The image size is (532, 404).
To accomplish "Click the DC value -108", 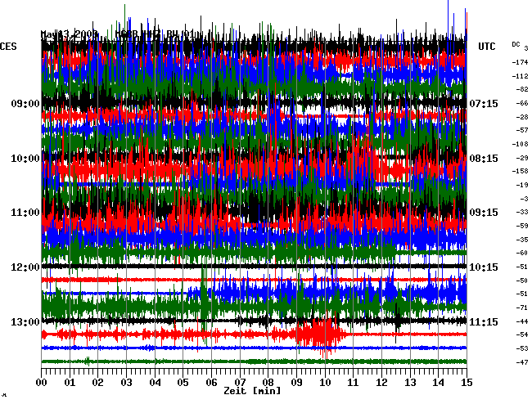I will [x=520, y=144].
